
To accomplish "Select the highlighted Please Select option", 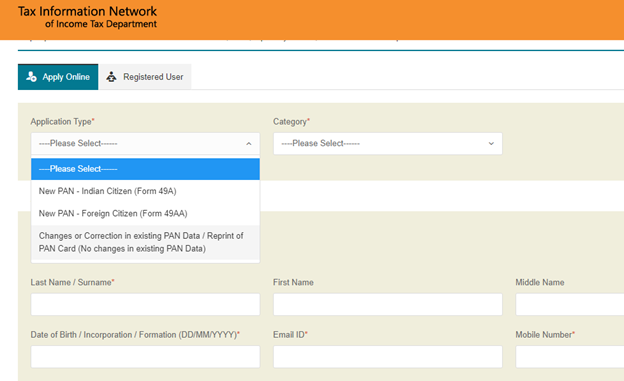I will [x=145, y=169].
